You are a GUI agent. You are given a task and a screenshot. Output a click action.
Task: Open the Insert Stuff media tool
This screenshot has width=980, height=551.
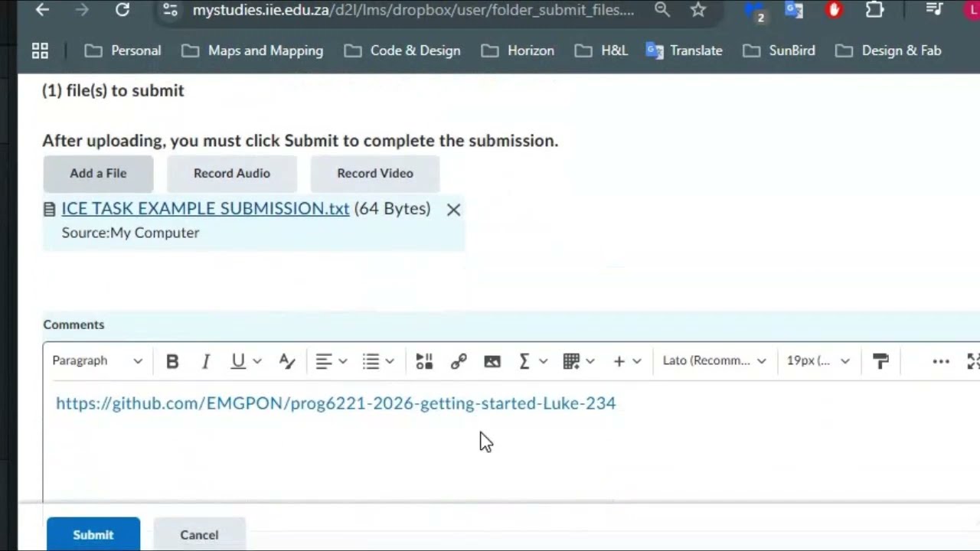tap(424, 361)
